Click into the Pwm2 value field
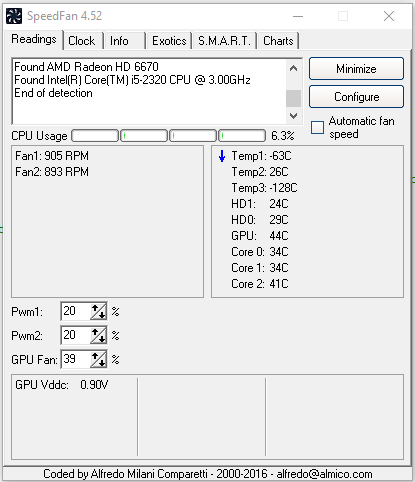The width and height of the screenshot is (415, 482). point(76,335)
